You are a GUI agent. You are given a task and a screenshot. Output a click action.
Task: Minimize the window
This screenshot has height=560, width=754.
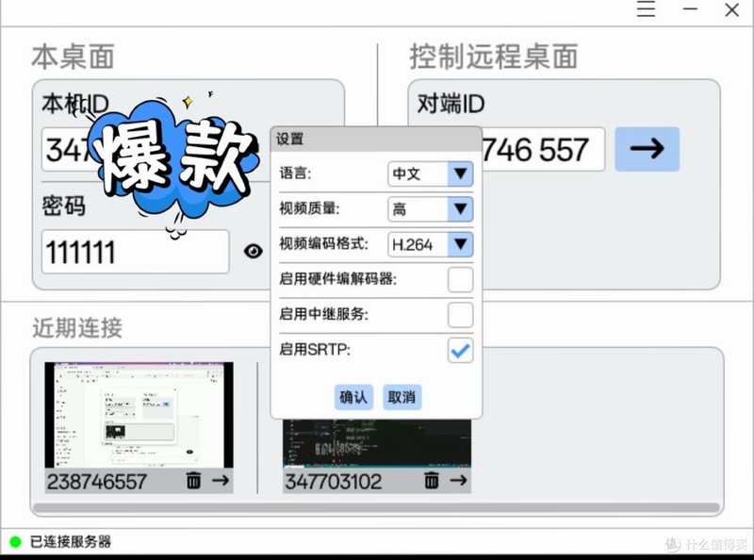click(690, 9)
